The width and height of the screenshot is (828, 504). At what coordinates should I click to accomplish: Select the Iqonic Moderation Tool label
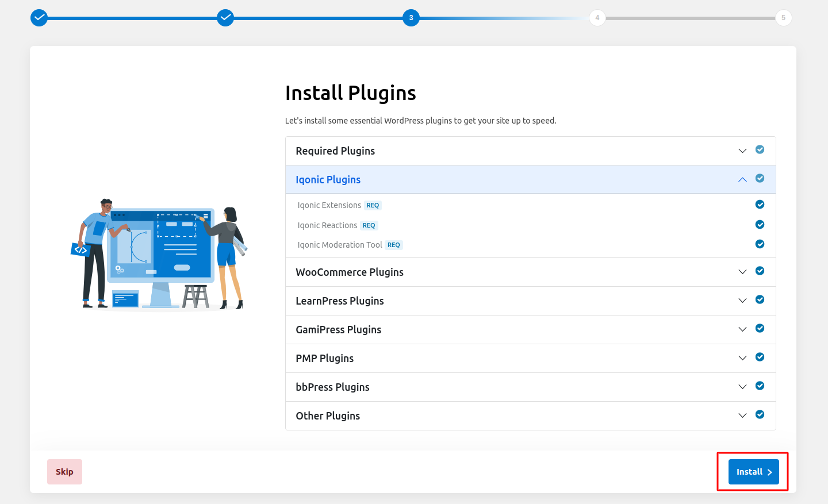(x=340, y=245)
